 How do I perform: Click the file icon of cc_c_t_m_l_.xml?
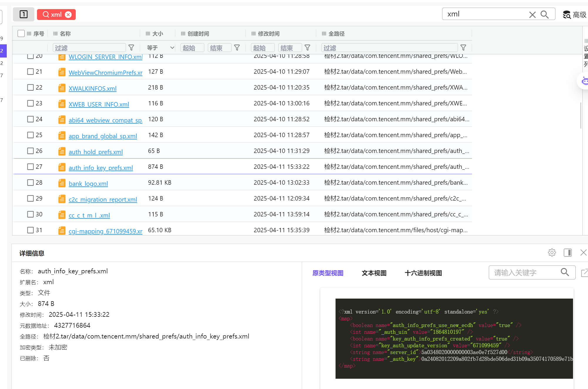point(62,215)
